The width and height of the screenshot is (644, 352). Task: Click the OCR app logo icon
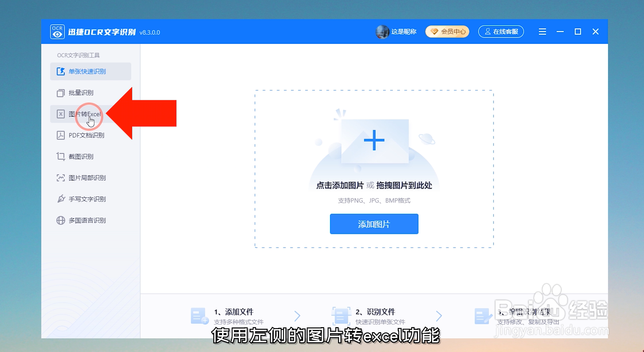tap(57, 32)
